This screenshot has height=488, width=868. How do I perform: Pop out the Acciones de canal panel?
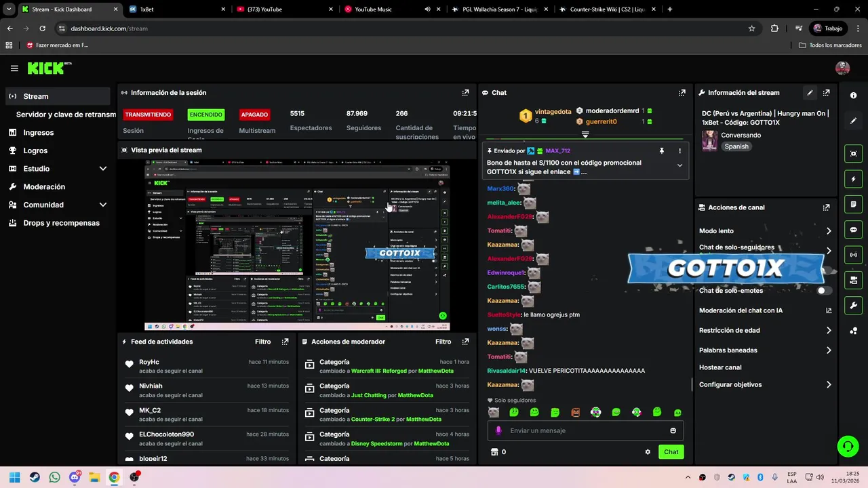pos(826,207)
